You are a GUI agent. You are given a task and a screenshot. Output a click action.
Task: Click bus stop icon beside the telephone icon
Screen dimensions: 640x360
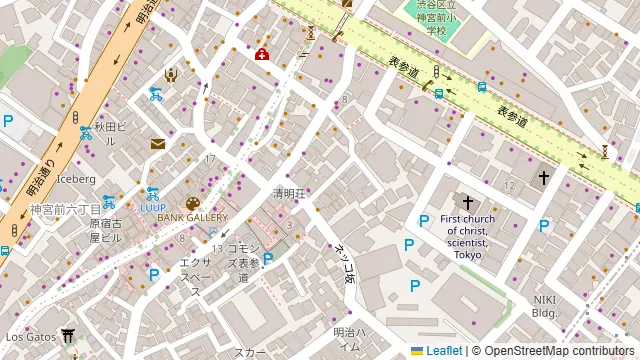pyautogui.click(x=439, y=93)
